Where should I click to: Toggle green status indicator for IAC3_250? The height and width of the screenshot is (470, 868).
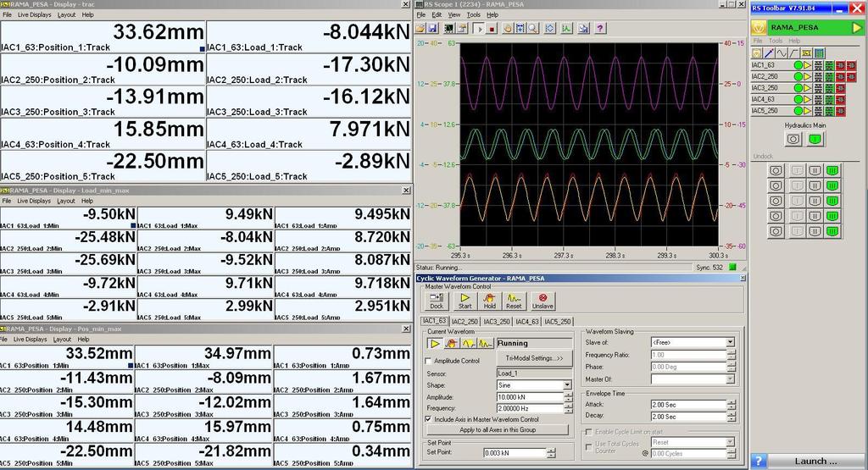point(798,88)
